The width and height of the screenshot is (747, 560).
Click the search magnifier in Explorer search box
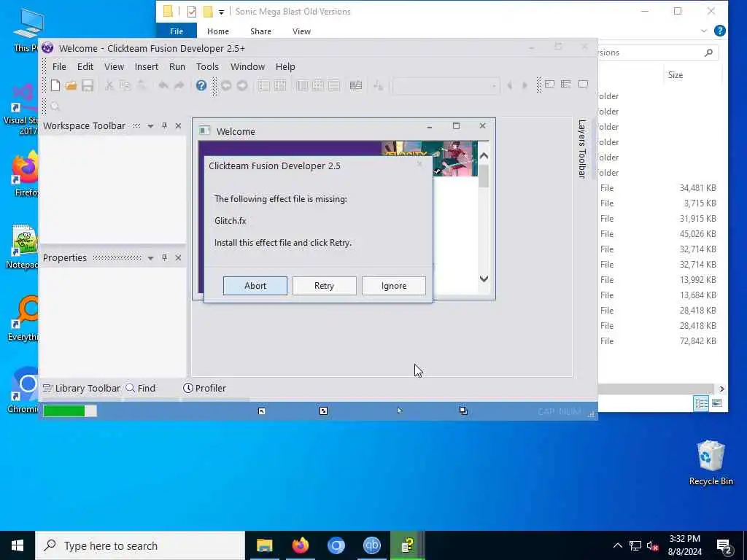click(x=708, y=52)
